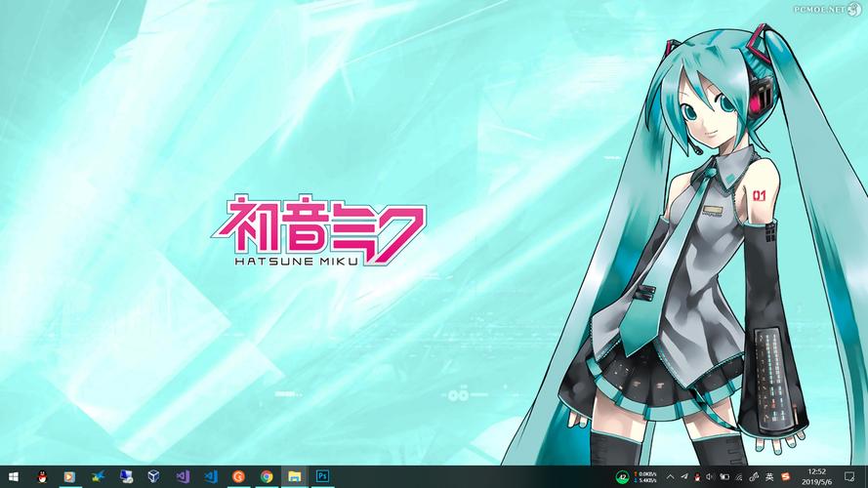The width and height of the screenshot is (868, 488).
Task: Open the Action Center notifications
Action: (849, 476)
